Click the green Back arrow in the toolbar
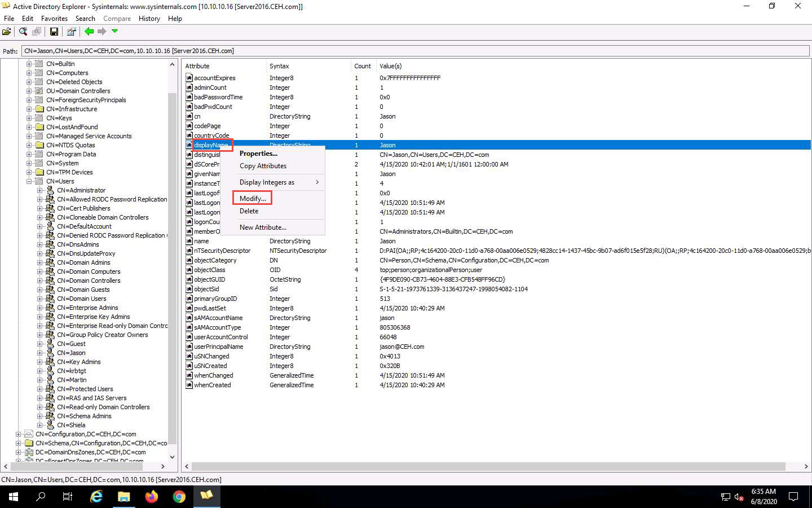812x508 pixels. [x=89, y=32]
